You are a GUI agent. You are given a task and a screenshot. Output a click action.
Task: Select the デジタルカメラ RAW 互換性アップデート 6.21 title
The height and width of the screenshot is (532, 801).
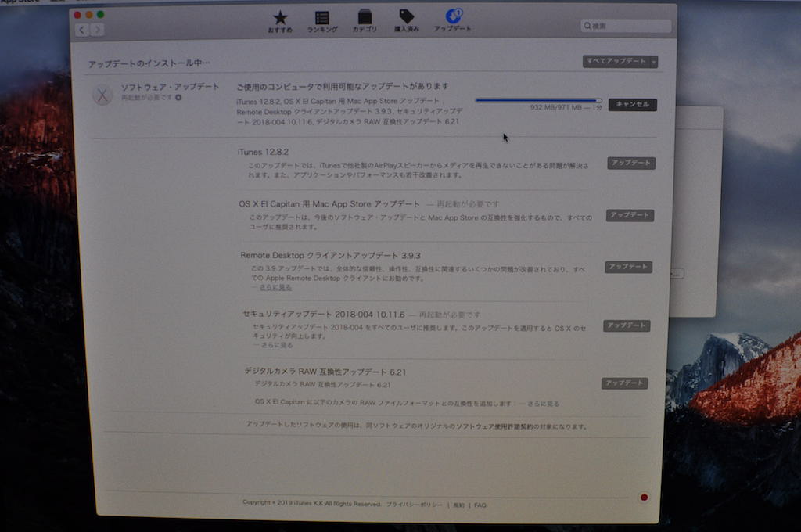tap(325, 372)
